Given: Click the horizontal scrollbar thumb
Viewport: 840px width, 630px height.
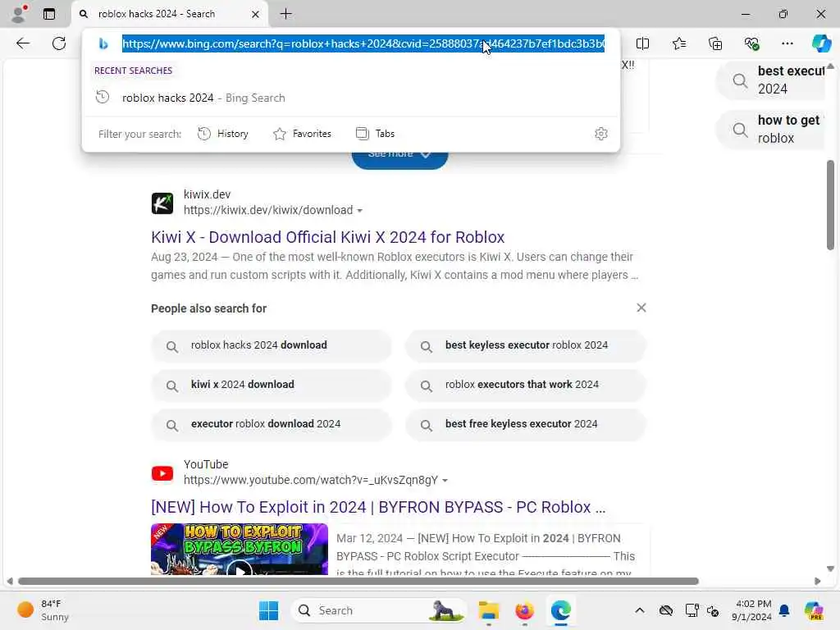Looking at the screenshot, I should tap(358, 582).
